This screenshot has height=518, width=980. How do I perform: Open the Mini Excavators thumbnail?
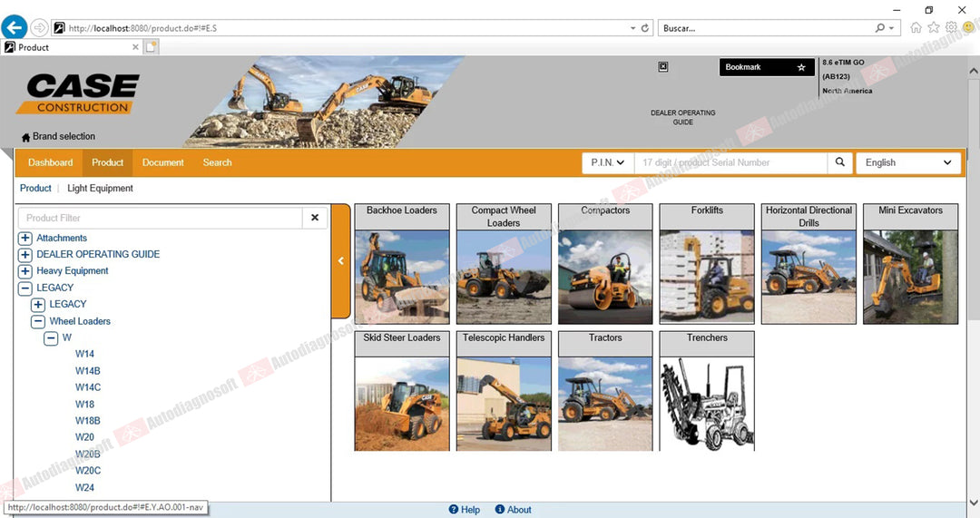pos(911,264)
